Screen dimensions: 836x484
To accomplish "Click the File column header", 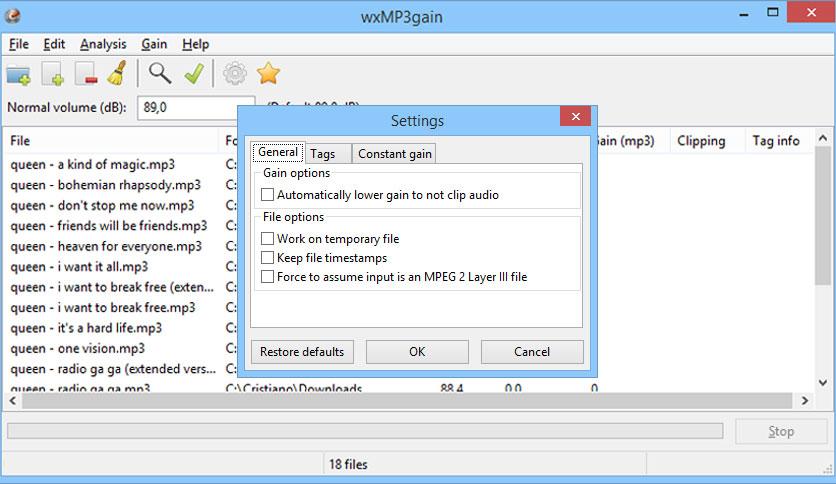I will [x=111, y=141].
